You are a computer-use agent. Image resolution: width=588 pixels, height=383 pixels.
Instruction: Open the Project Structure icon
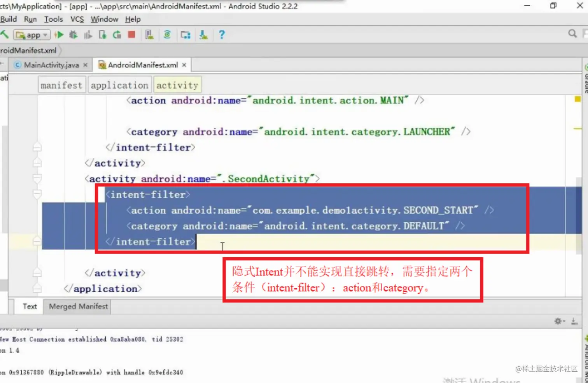tap(185, 35)
